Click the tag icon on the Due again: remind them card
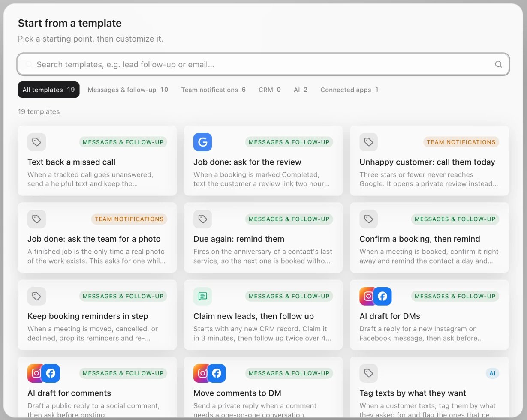This screenshot has width=527, height=420. (202, 219)
